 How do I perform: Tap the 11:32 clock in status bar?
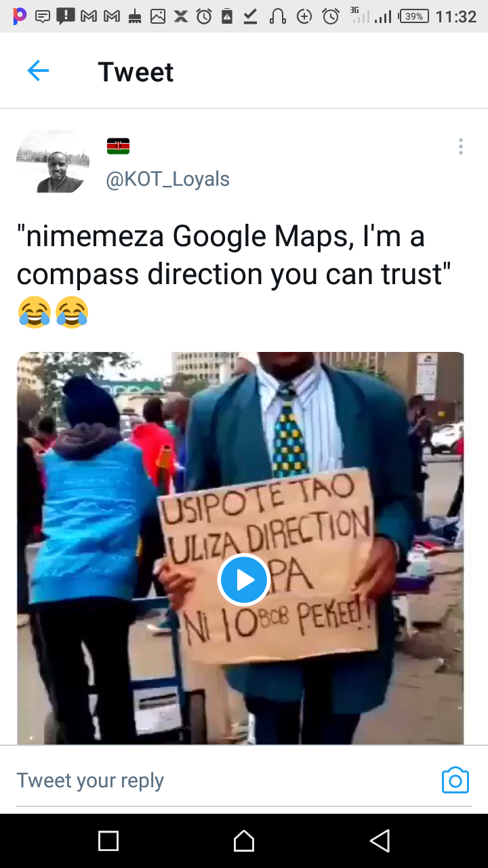pos(456,16)
